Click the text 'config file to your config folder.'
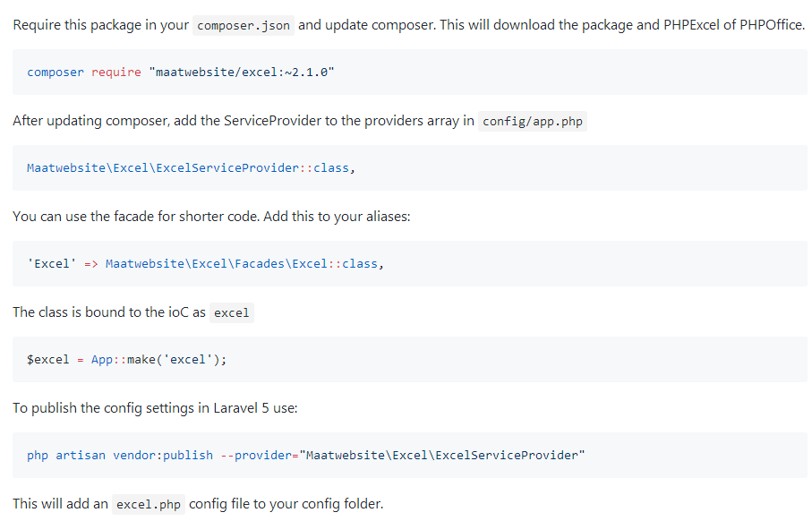Viewport: 812px width, 521px height. click(x=286, y=504)
